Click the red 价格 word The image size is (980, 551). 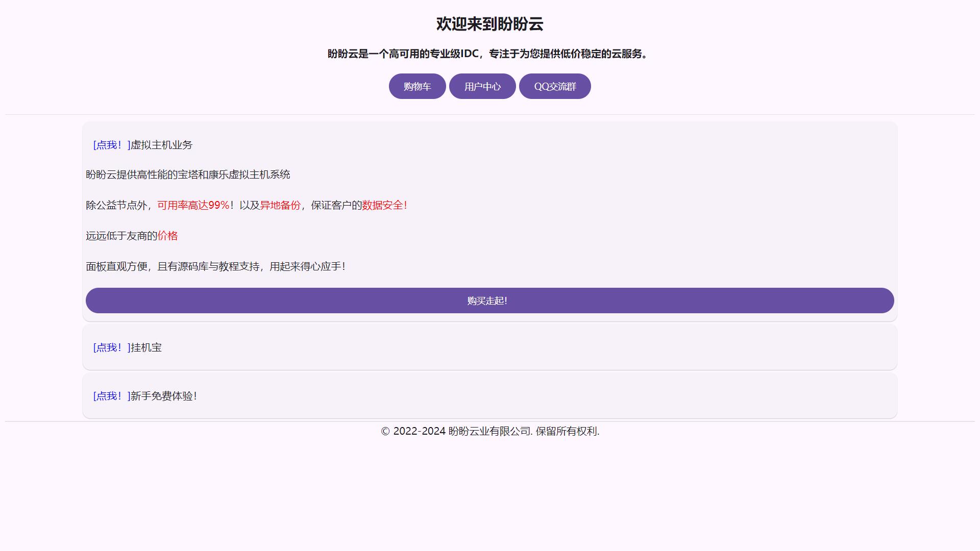(x=167, y=236)
